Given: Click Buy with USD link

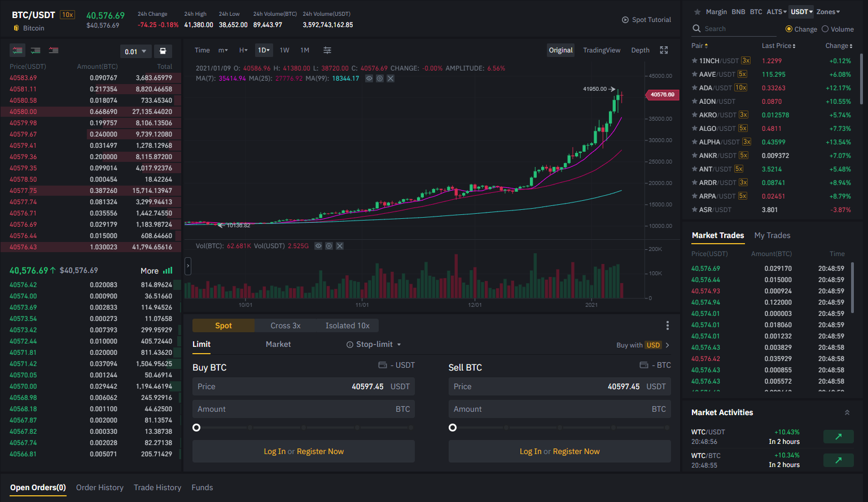Looking at the screenshot, I should point(643,345).
